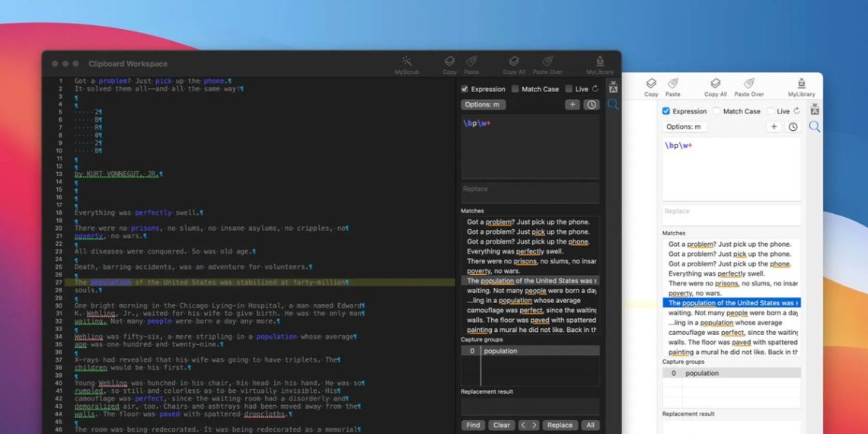The width and height of the screenshot is (868, 434).
Task: Click the blue magnifier search icon in dark sidebar
Action: click(613, 105)
